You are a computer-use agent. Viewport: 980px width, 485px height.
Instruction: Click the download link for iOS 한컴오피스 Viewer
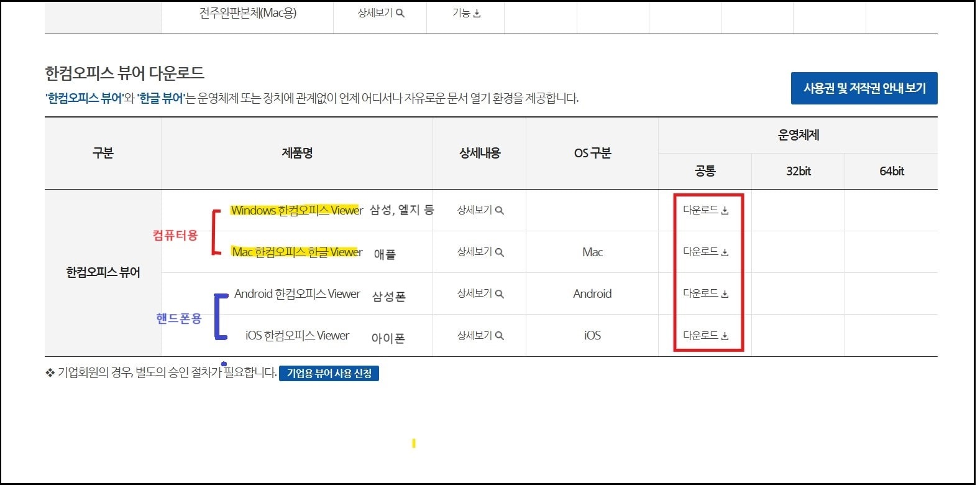pos(705,335)
